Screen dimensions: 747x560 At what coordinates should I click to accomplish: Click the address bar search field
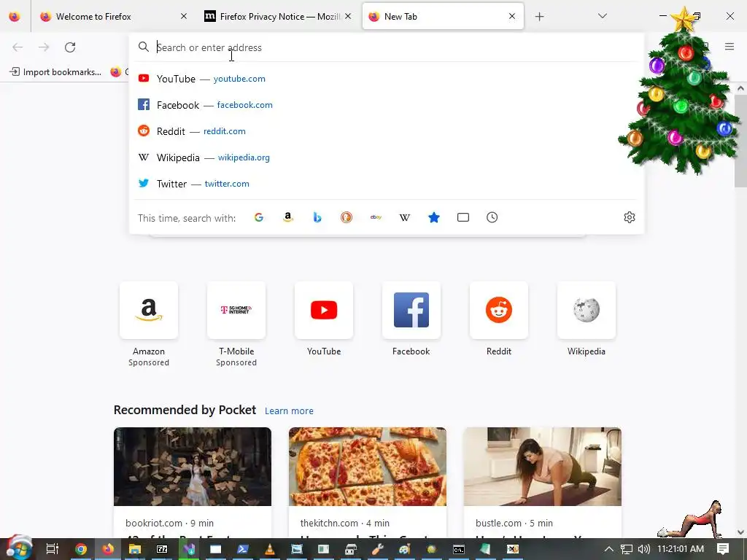point(387,47)
